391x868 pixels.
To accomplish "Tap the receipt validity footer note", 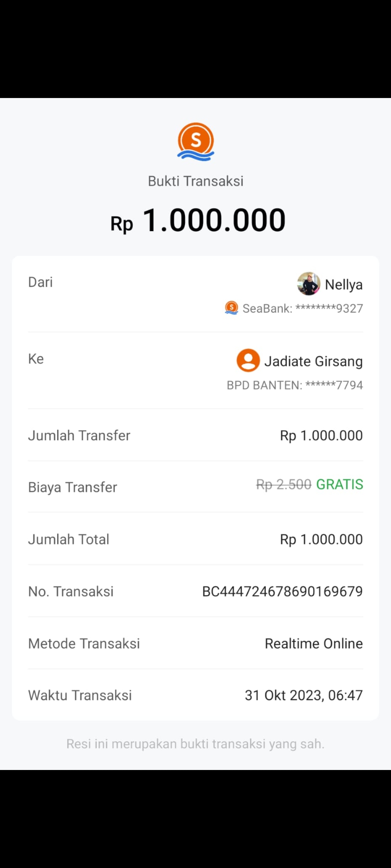I will pos(195,744).
